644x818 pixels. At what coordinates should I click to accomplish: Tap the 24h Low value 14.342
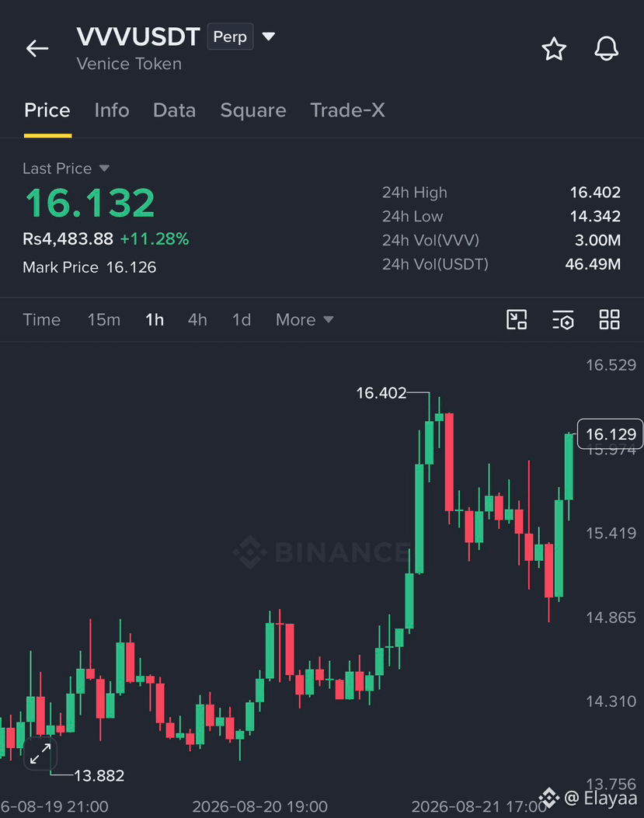[595, 217]
